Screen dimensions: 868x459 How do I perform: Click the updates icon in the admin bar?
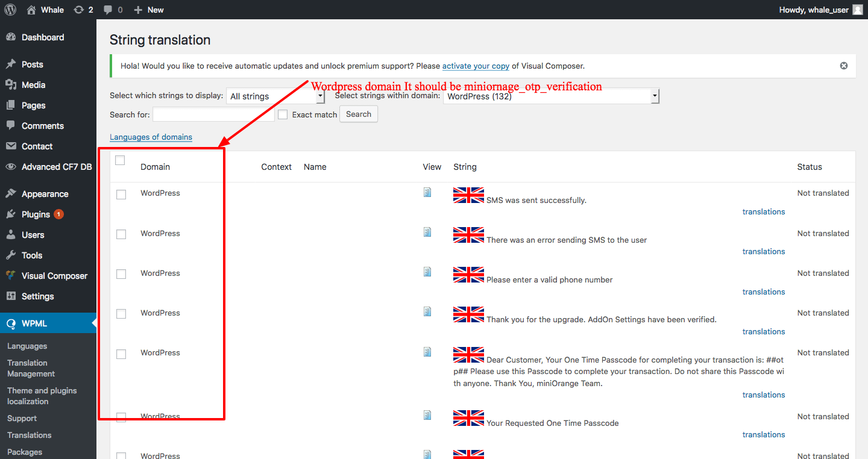pyautogui.click(x=79, y=10)
